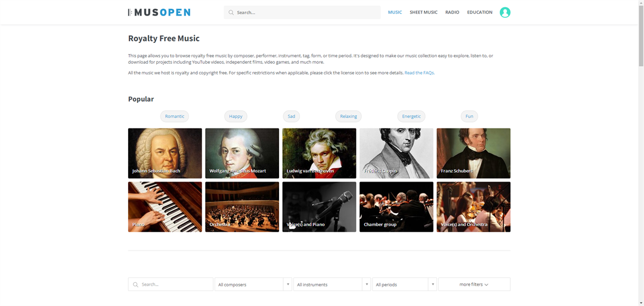
Task: Open Johann Sebastian Bach thumbnail
Action: click(x=165, y=154)
